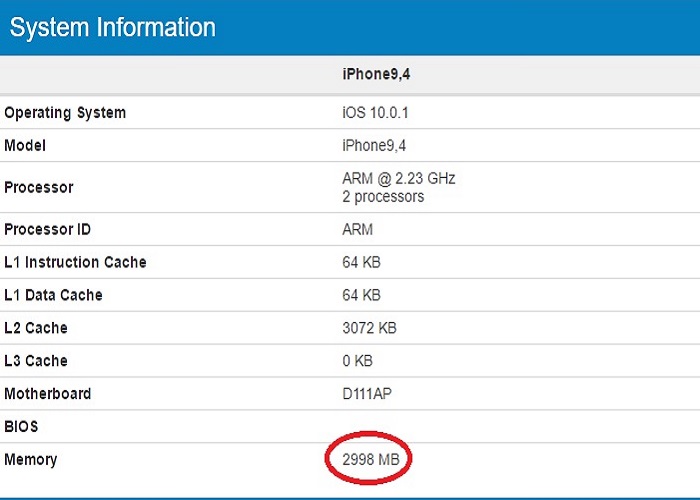Click the circled 2998 MB memory value
This screenshot has height=500, width=700.
point(370,460)
